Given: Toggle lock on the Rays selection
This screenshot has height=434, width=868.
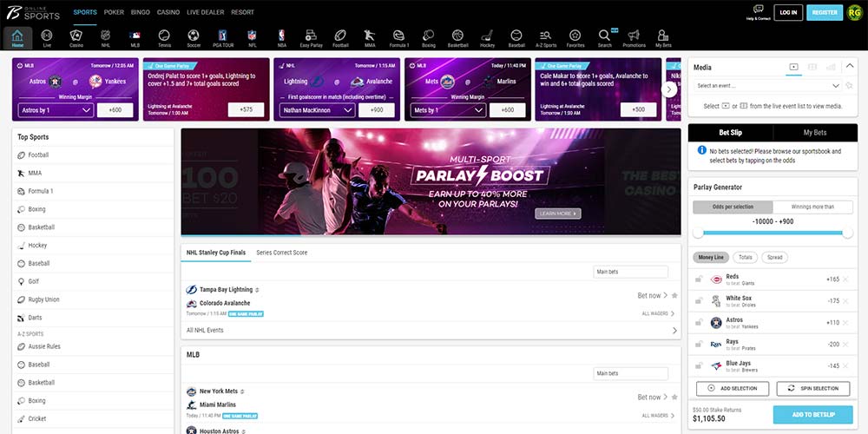Looking at the screenshot, I should point(699,345).
